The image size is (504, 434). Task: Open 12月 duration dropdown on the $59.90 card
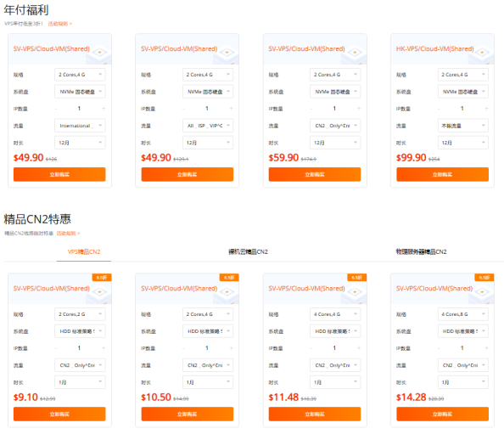335,143
